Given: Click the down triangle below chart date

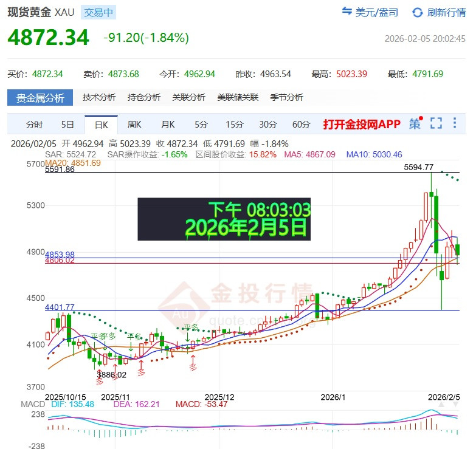Looking at the screenshot, I should pyautogui.click(x=455, y=405).
